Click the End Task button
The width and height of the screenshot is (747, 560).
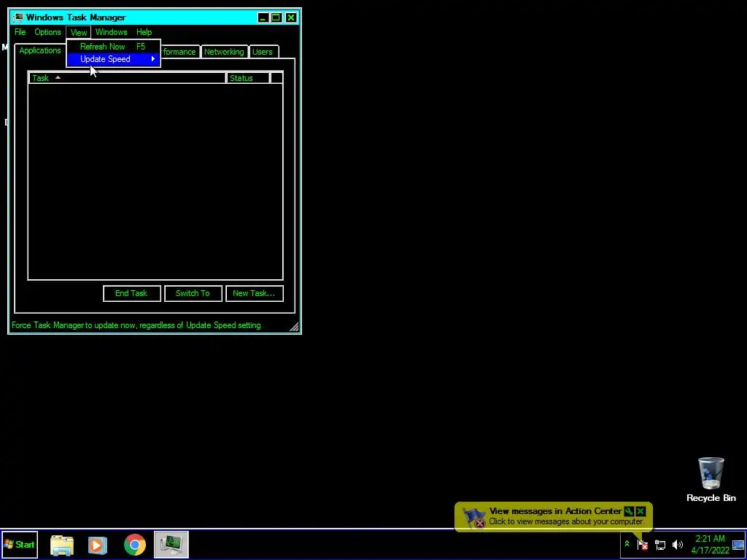point(131,293)
